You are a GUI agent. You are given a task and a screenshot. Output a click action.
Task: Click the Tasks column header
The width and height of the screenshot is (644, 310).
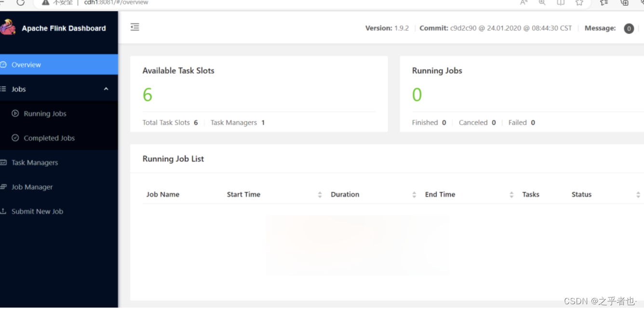click(x=531, y=194)
